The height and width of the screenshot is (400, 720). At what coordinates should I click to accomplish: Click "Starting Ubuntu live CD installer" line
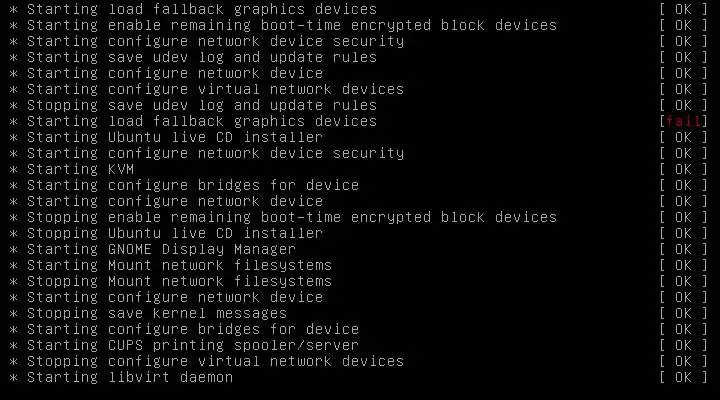pyautogui.click(x=174, y=137)
